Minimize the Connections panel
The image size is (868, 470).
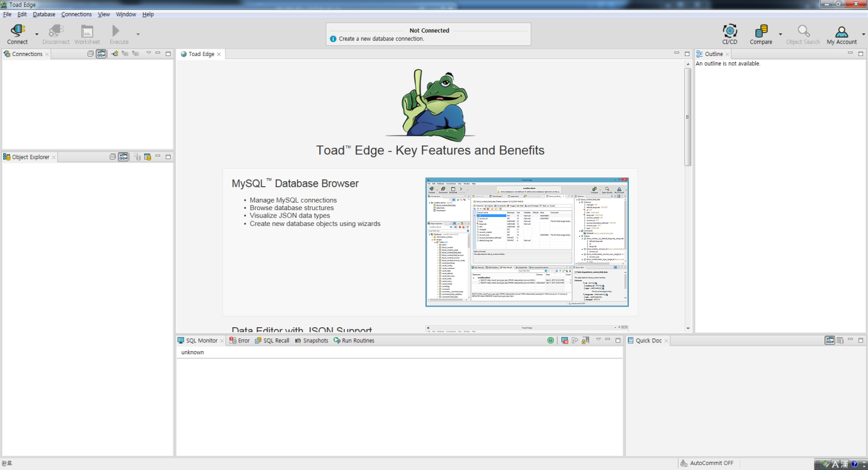click(158, 53)
